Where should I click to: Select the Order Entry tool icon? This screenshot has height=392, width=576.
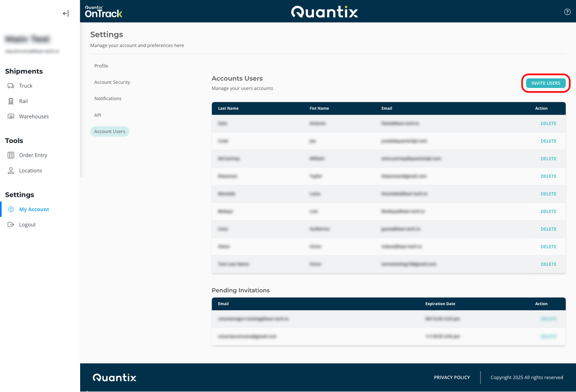(x=10, y=155)
